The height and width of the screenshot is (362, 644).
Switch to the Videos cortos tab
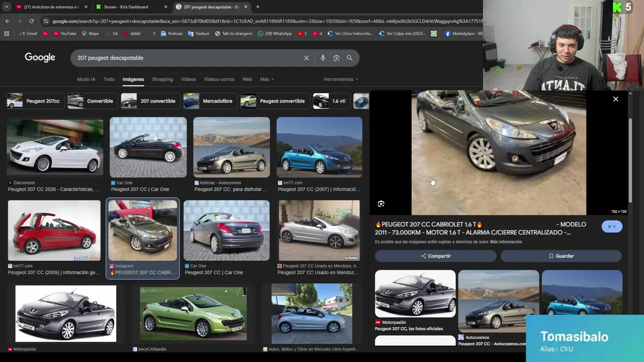(219, 79)
